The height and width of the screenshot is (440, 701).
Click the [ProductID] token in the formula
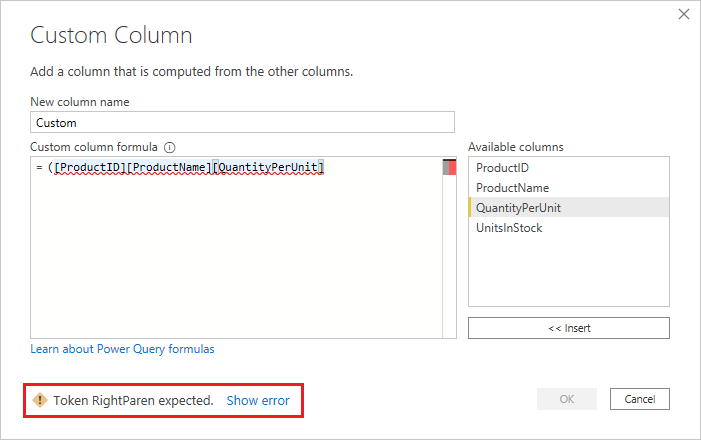[91, 166]
